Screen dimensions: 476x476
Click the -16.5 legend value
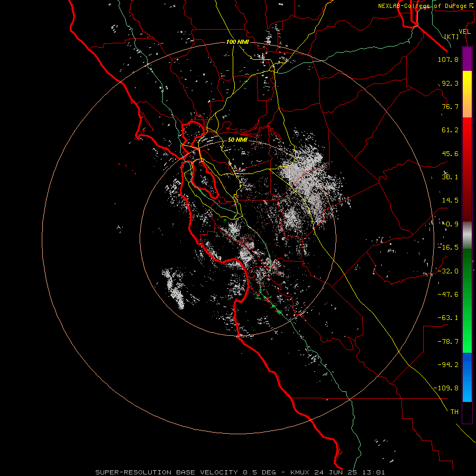(448, 248)
